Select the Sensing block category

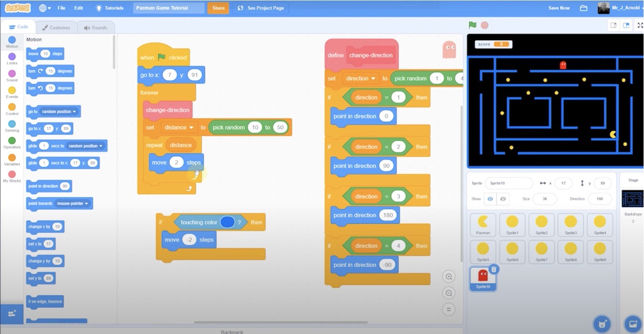[12, 126]
